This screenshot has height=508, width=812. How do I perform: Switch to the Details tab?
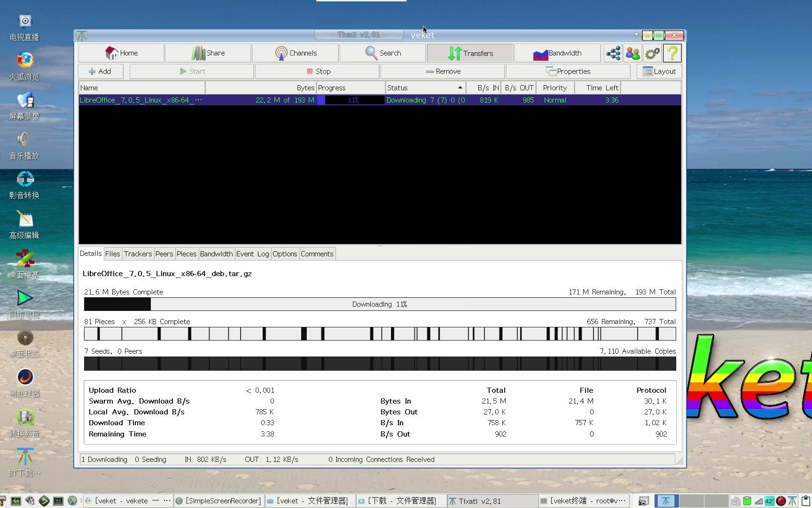(91, 254)
